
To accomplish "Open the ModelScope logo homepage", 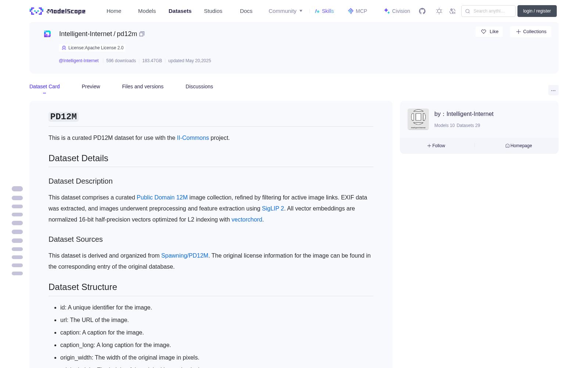I will [58, 11].
